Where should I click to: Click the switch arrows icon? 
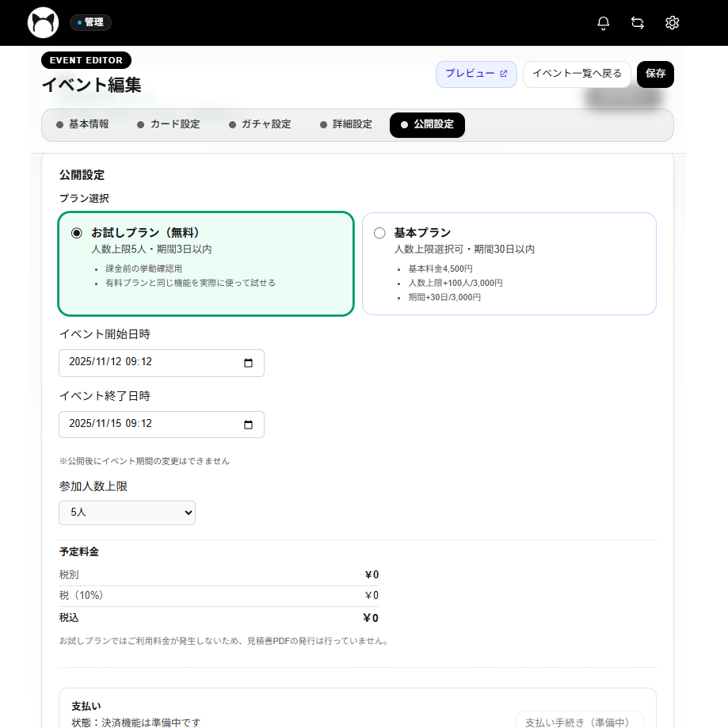click(638, 23)
